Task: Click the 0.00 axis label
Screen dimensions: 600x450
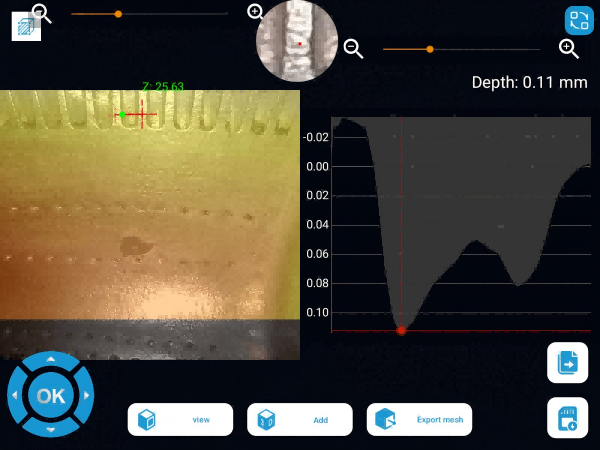Action: click(x=317, y=166)
